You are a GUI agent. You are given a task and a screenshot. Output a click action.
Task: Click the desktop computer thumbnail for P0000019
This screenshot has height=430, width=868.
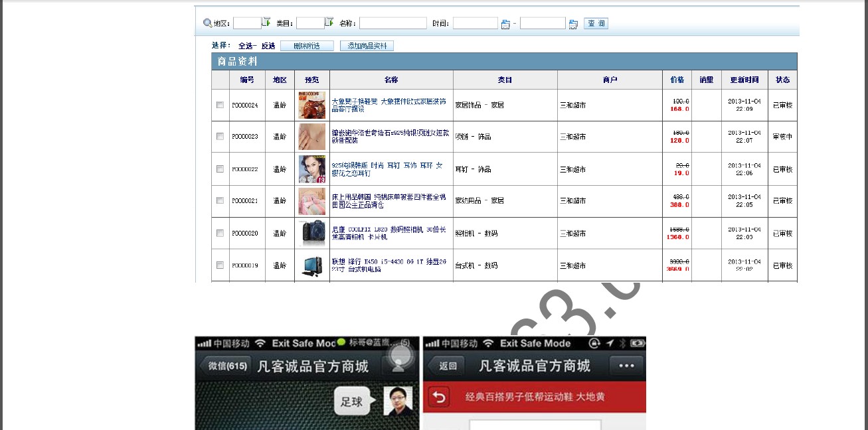tap(312, 265)
